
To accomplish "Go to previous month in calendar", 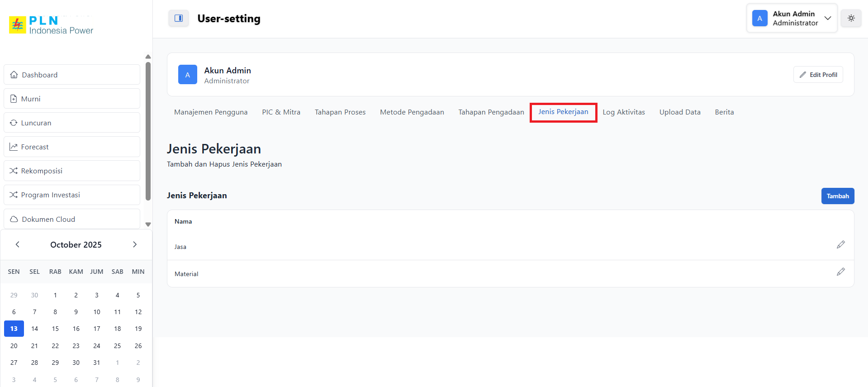I will click(18, 244).
